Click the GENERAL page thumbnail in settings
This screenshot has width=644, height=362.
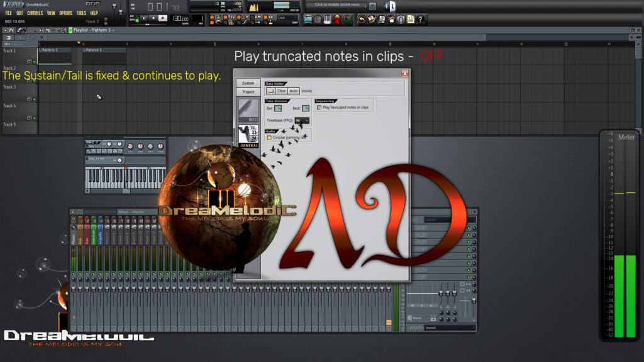point(248,136)
